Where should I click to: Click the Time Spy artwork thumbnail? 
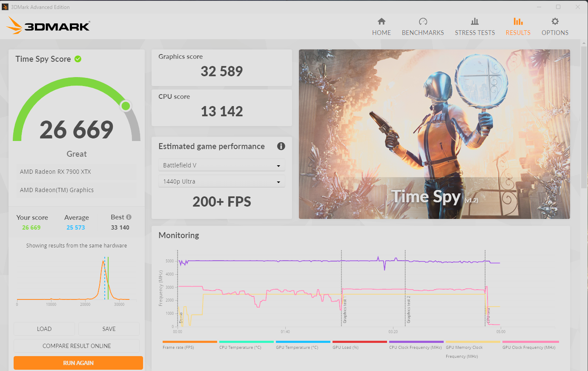(434, 134)
